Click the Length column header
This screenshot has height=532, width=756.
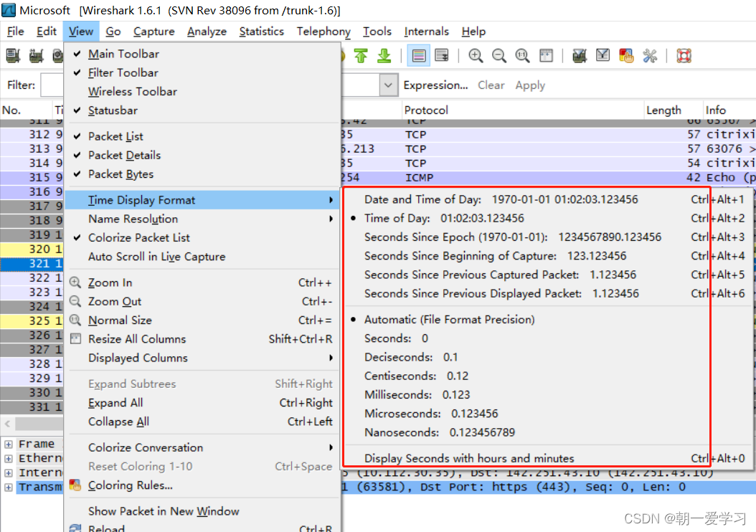[673, 110]
